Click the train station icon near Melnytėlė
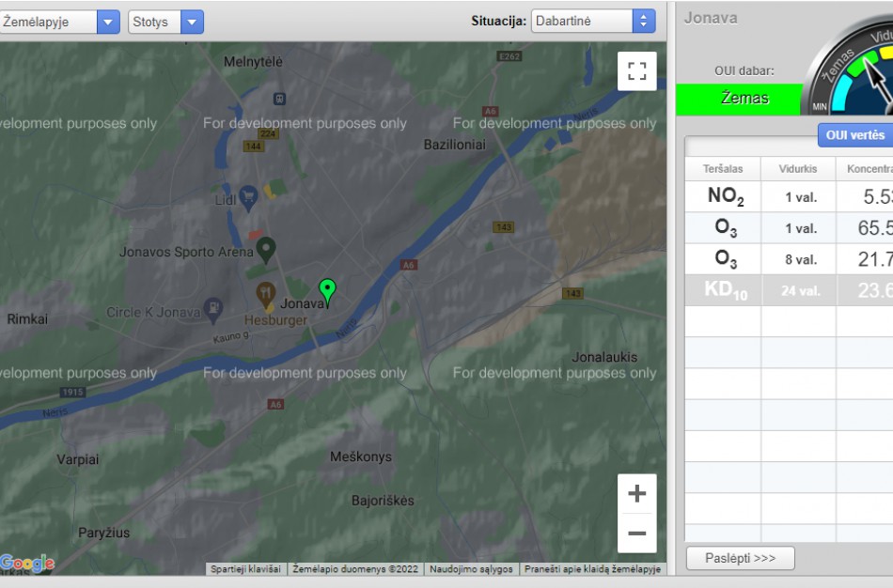 pos(279,98)
